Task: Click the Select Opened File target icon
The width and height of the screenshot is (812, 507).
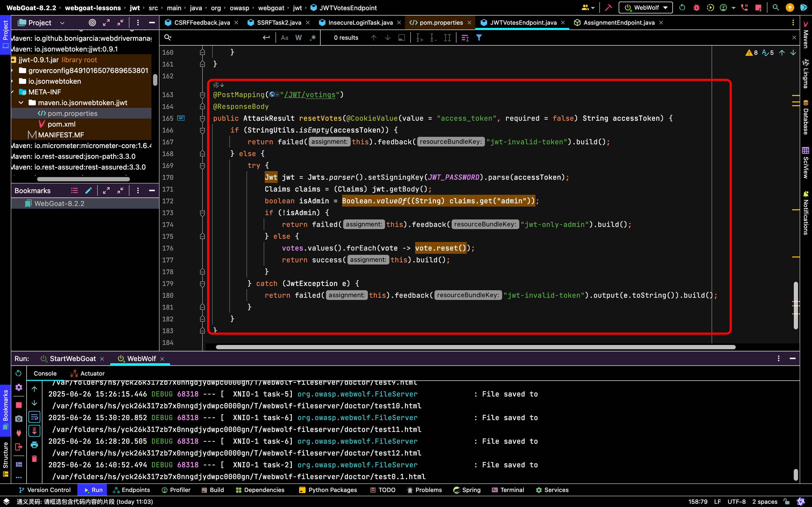Action: tap(92, 23)
